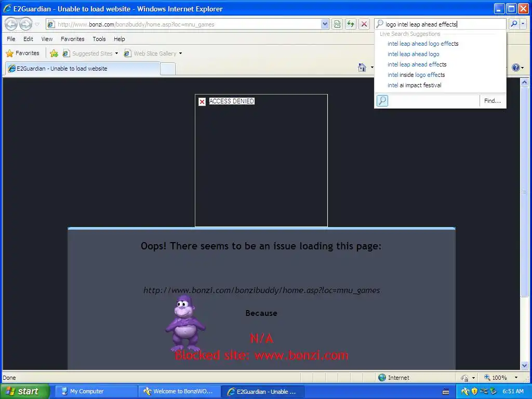Click the broken image red X icon
The width and height of the screenshot is (532, 399).
(x=202, y=101)
